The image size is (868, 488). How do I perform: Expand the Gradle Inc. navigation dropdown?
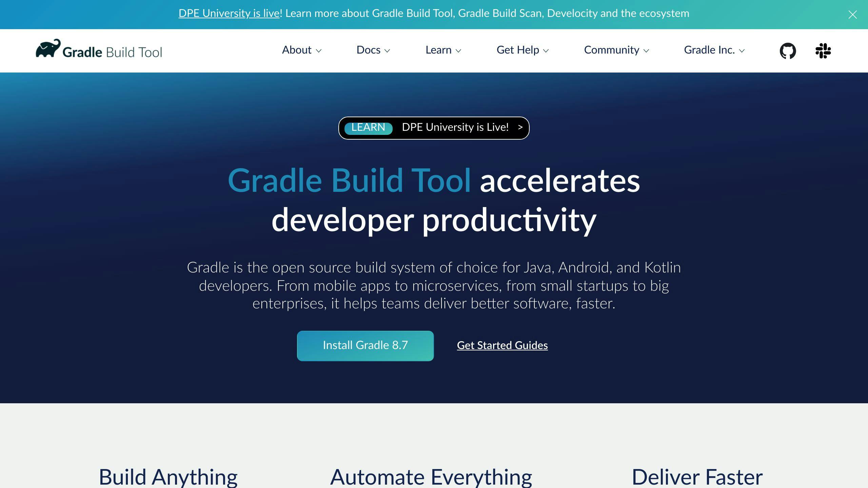tap(714, 50)
